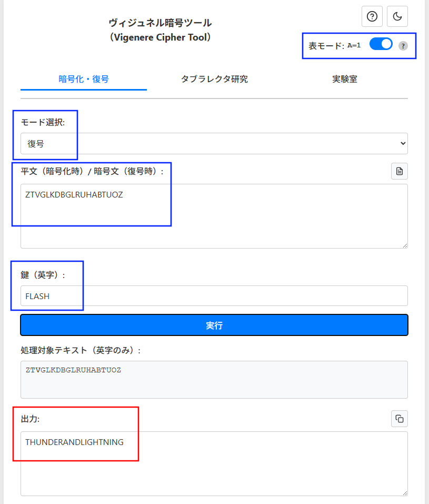Toggle the 表モード A=1 switch
Viewport: 429px width, 504px height.
[x=381, y=44]
